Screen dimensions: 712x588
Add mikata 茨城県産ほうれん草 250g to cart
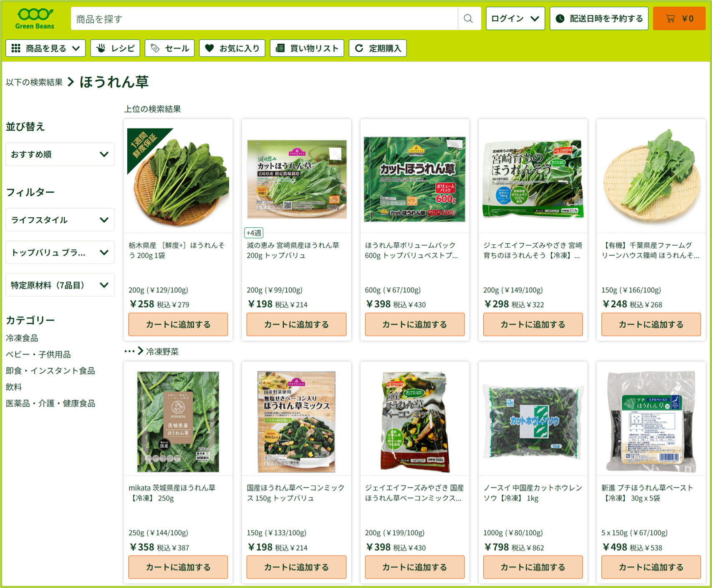click(x=178, y=567)
